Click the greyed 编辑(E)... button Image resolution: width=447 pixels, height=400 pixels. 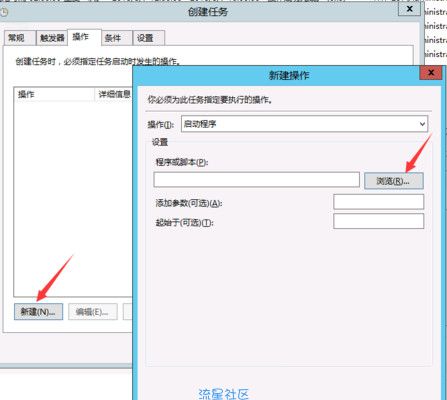tap(93, 312)
